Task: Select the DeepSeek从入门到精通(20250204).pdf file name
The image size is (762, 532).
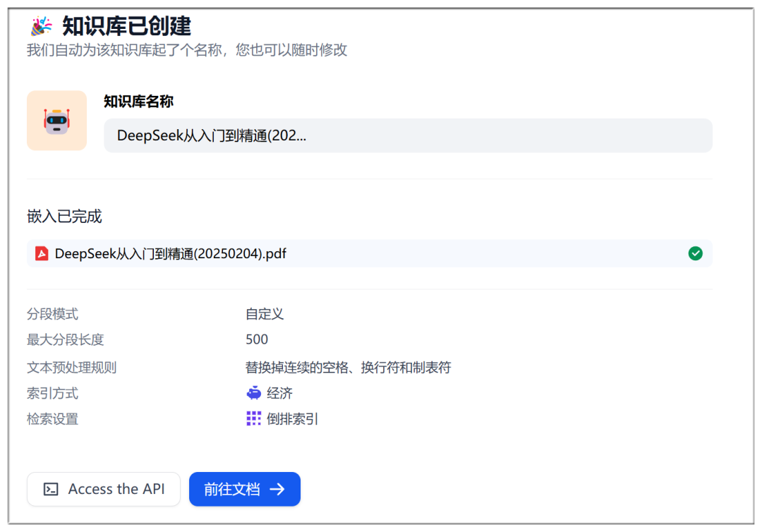Action: (171, 253)
